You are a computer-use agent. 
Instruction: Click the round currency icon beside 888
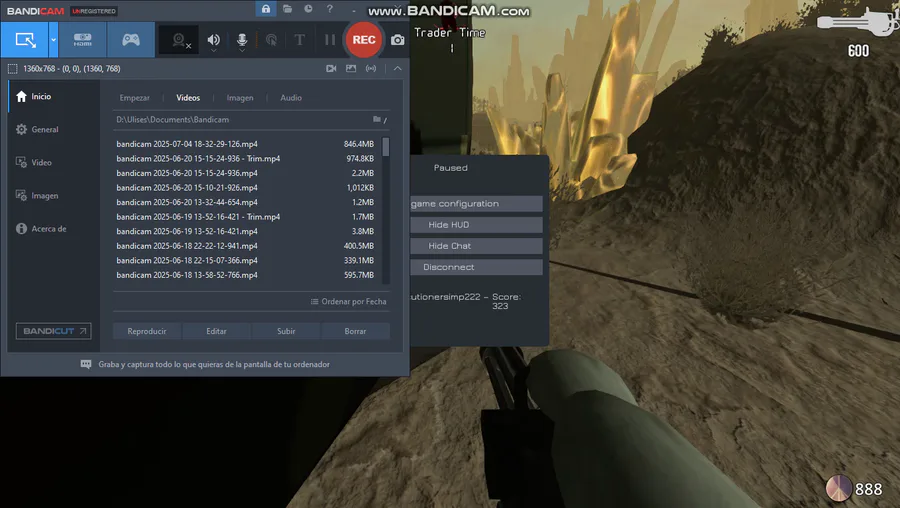point(839,488)
